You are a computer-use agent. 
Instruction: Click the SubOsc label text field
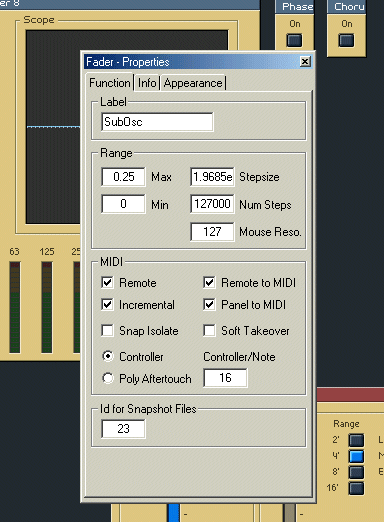(x=157, y=122)
